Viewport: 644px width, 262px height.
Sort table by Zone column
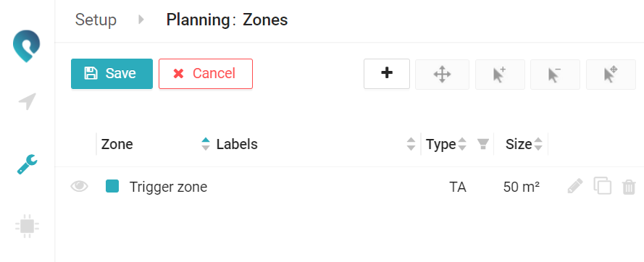(x=206, y=144)
